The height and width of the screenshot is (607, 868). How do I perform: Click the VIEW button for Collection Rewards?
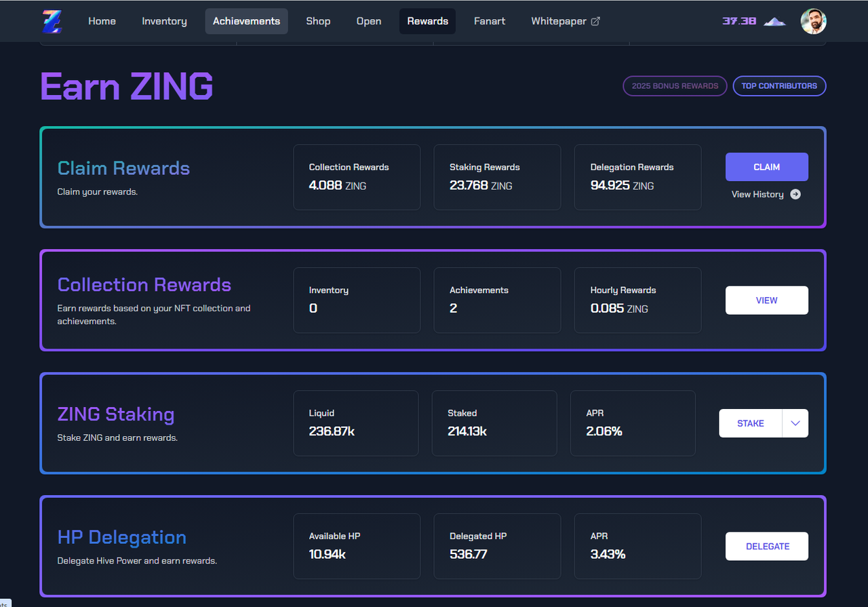pyautogui.click(x=767, y=300)
